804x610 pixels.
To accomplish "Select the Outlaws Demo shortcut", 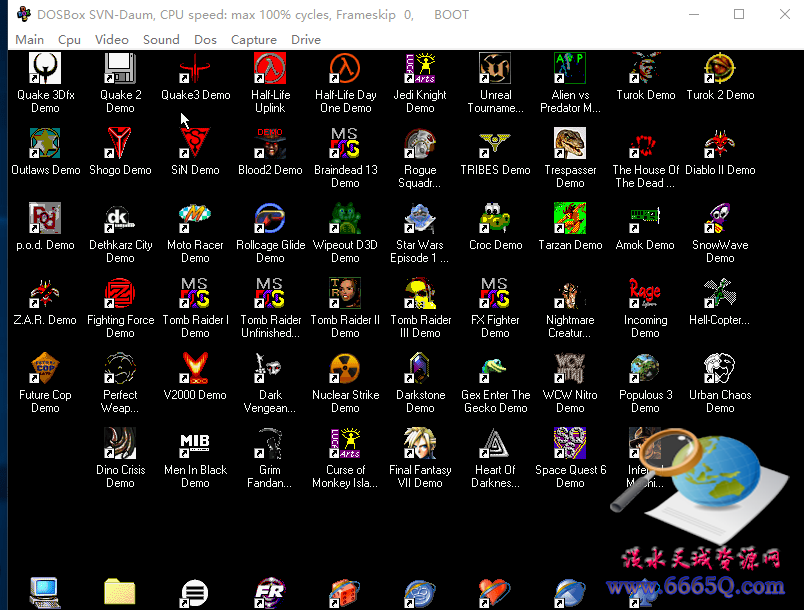I will pos(45,143).
